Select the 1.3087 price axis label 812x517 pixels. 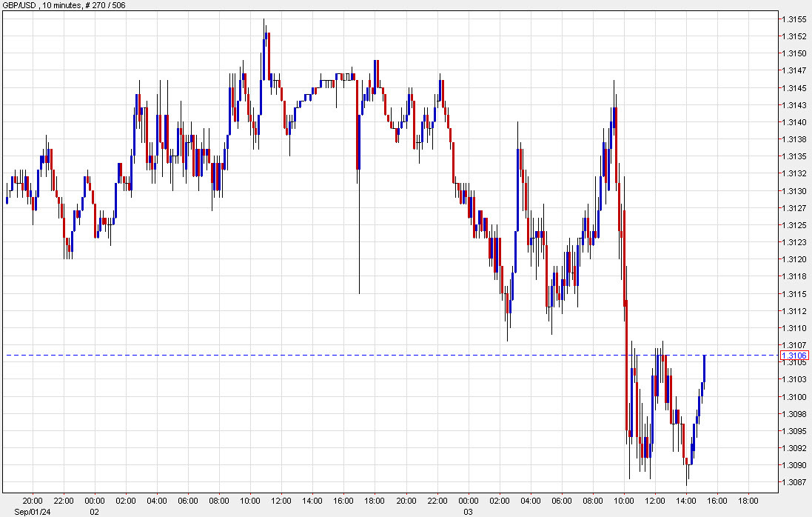pyautogui.click(x=794, y=482)
